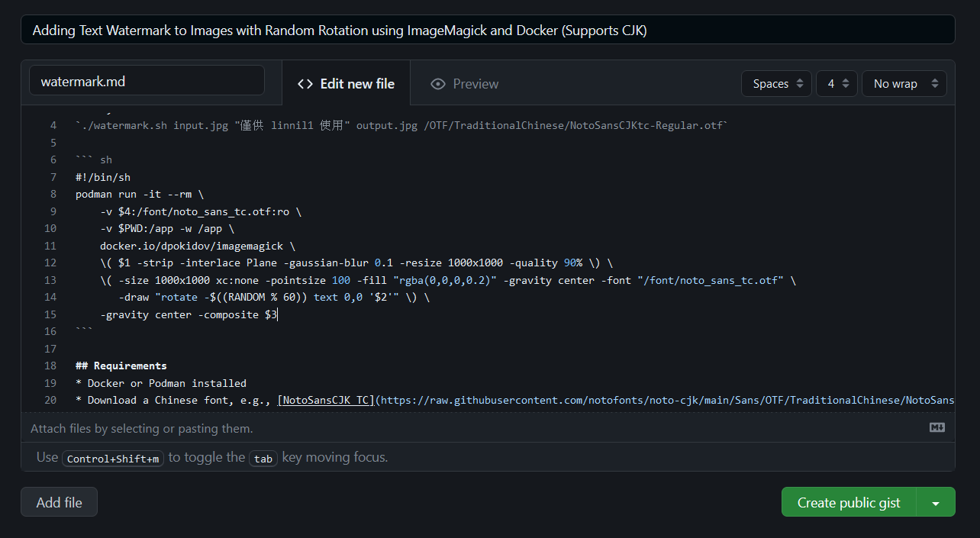Click the gist description input field
The height and width of the screenshot is (538, 980).
pyautogui.click(x=488, y=30)
